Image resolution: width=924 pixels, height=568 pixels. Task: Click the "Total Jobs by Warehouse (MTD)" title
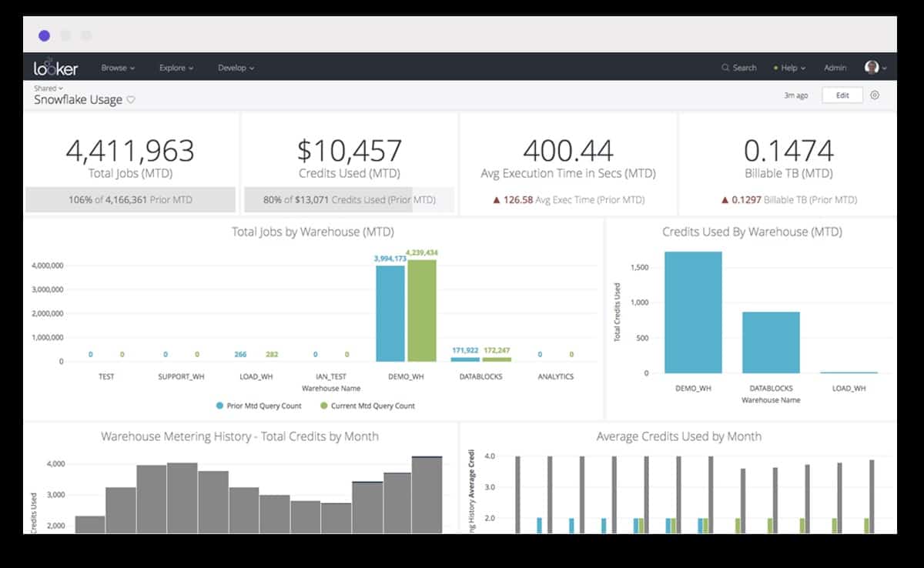[313, 232]
